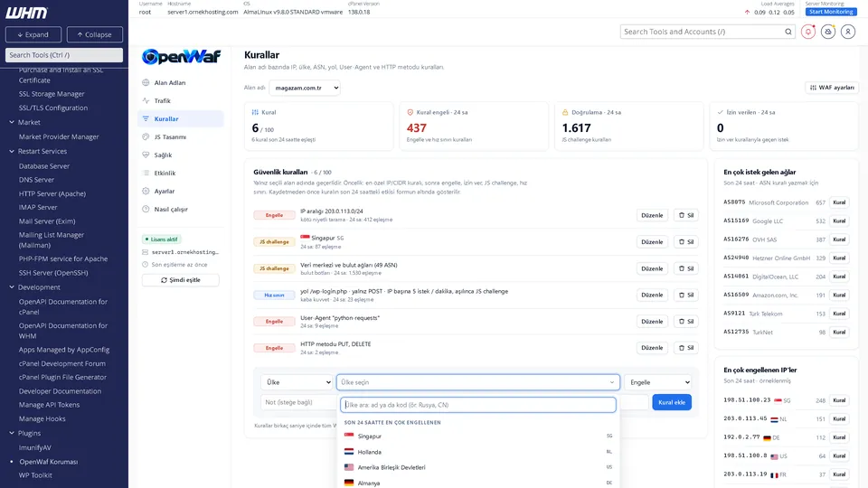868x488 pixels.
Task: Open WP Toolkit plugin
Action: (35, 474)
